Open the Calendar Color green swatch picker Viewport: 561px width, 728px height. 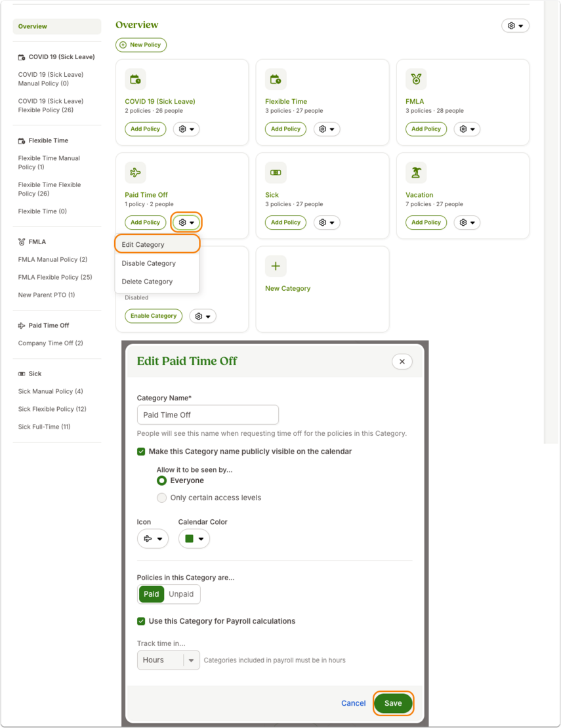(x=194, y=538)
